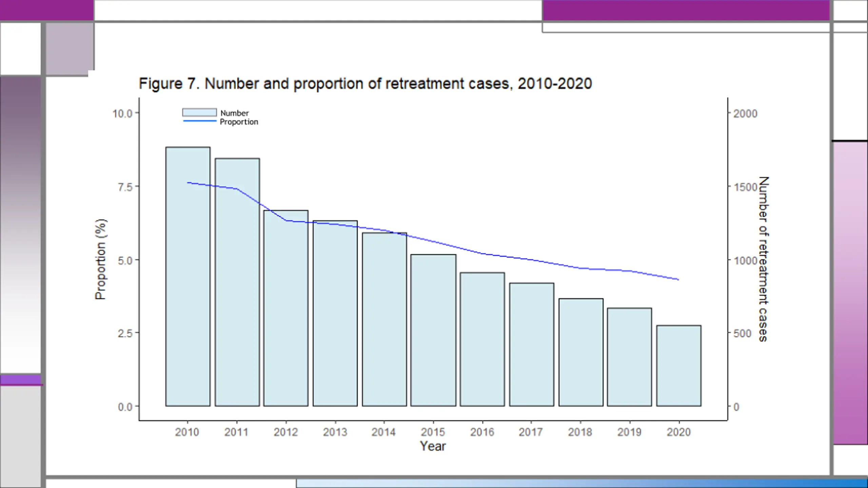
Task: Click the 1500 right axis tick label
Action: pos(746,187)
